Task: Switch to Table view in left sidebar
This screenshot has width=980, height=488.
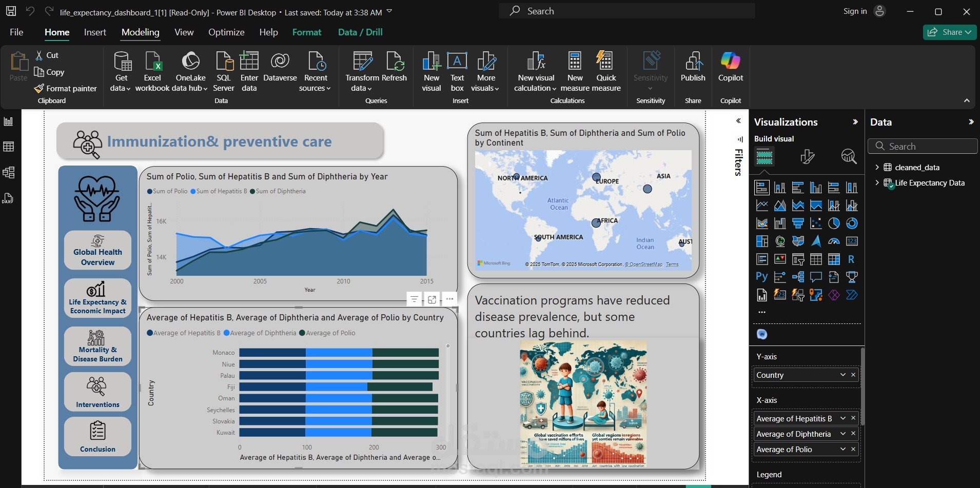Action: click(9, 147)
